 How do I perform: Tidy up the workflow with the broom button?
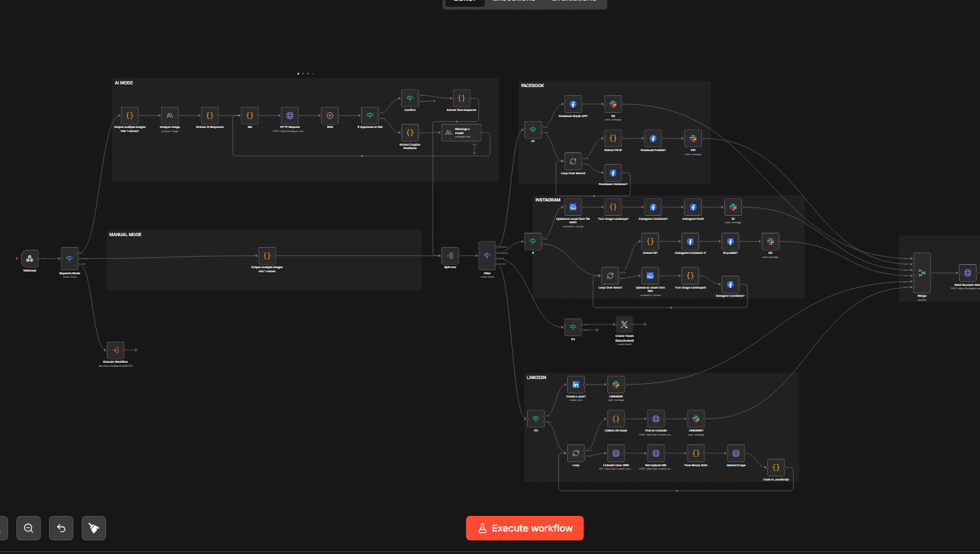click(x=94, y=528)
